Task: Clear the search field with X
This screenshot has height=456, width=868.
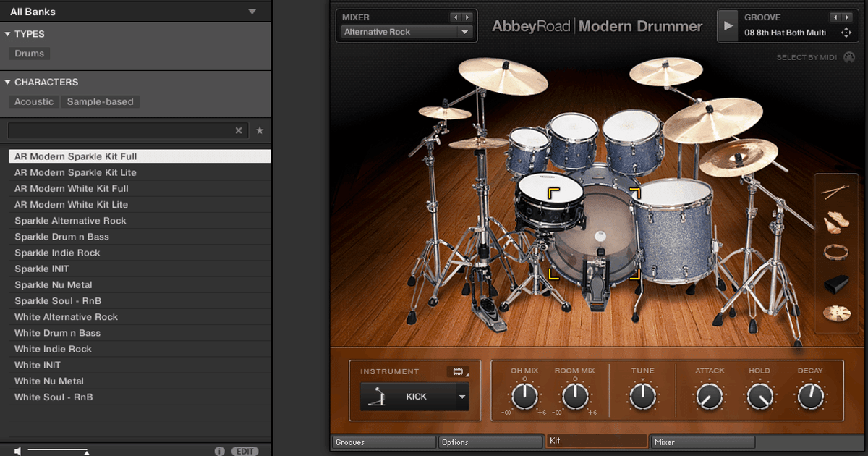Action: click(x=239, y=130)
